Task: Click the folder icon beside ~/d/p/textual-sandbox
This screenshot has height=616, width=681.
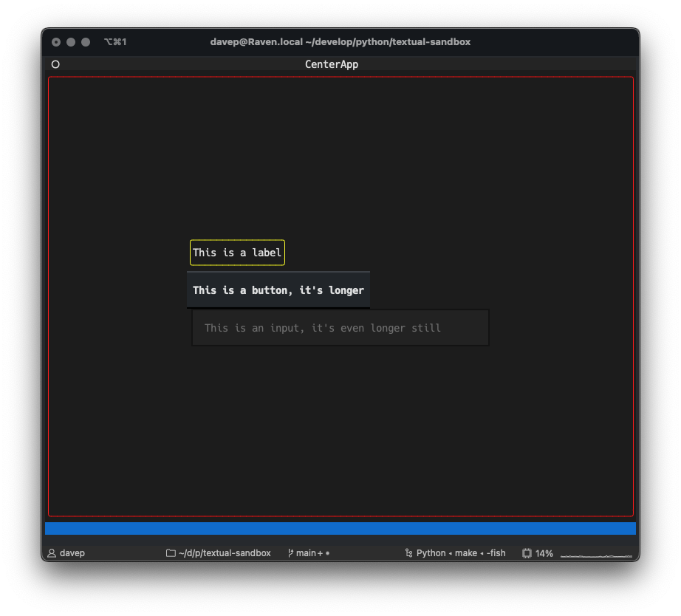Action: pyautogui.click(x=171, y=553)
